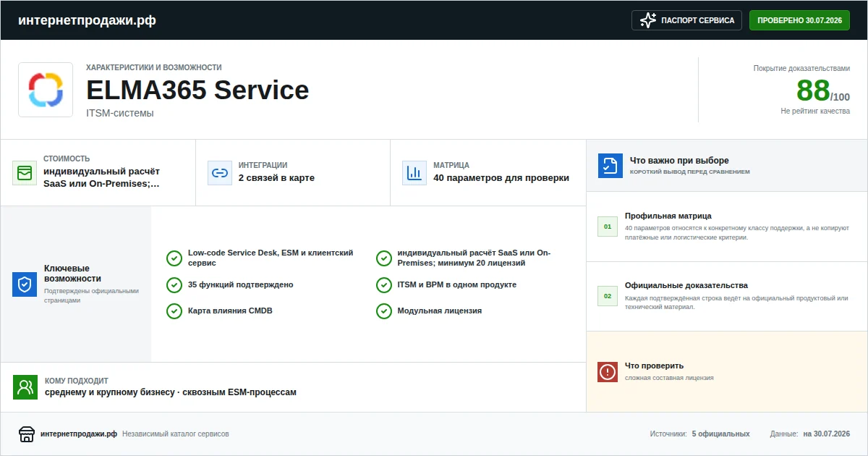The image size is (868, 456).
Task: Click 2 связей в карте text
Action: pyautogui.click(x=276, y=178)
